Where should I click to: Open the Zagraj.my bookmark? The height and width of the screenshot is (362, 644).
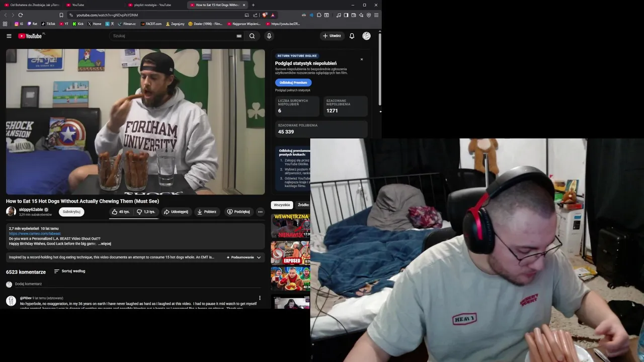[x=175, y=24]
